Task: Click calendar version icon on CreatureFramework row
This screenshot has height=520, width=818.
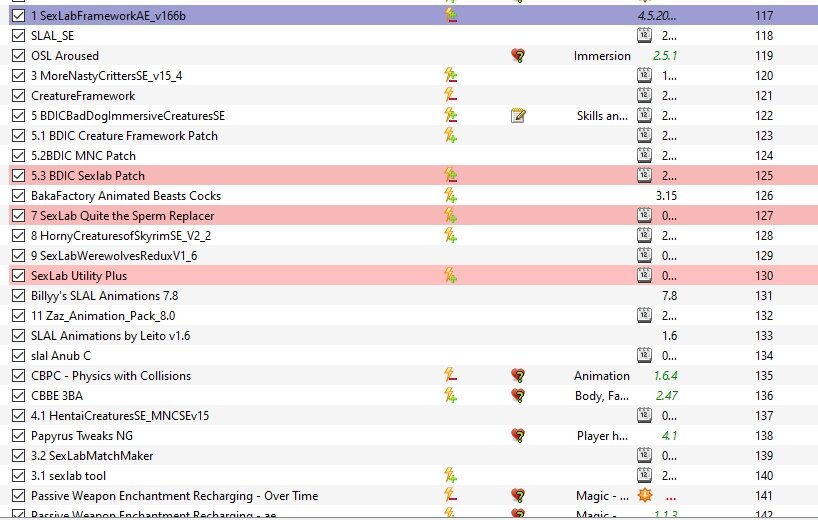Action: [644, 95]
